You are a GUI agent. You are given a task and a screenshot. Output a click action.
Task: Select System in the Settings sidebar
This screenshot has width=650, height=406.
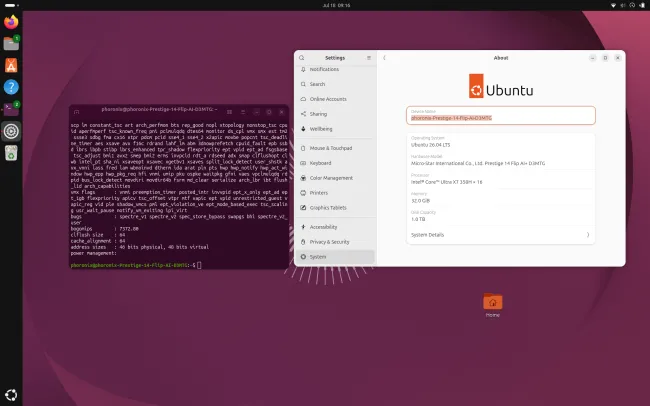point(335,257)
